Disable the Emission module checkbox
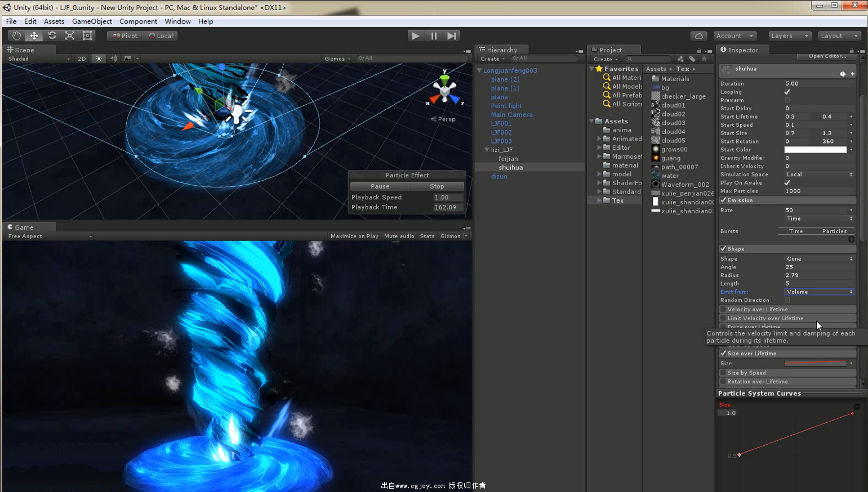This screenshot has height=492, width=868. [723, 200]
